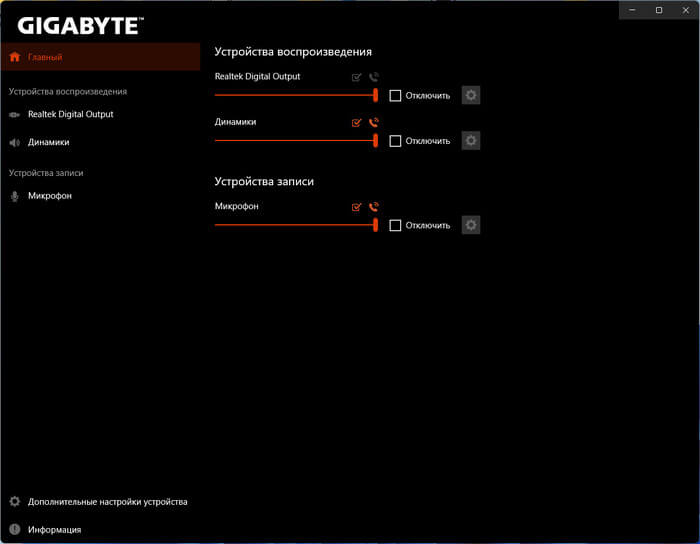
Task: Select Главный in the left sidebar
Action: click(x=46, y=57)
